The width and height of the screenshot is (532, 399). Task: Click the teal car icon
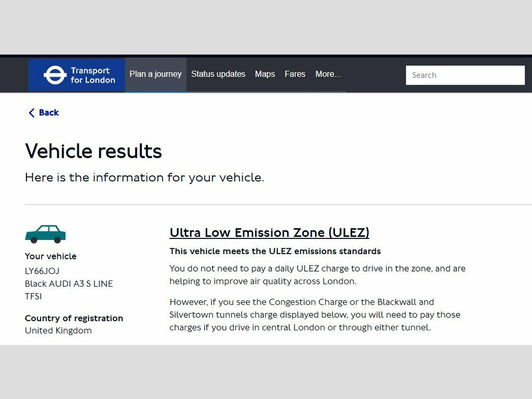click(45, 234)
